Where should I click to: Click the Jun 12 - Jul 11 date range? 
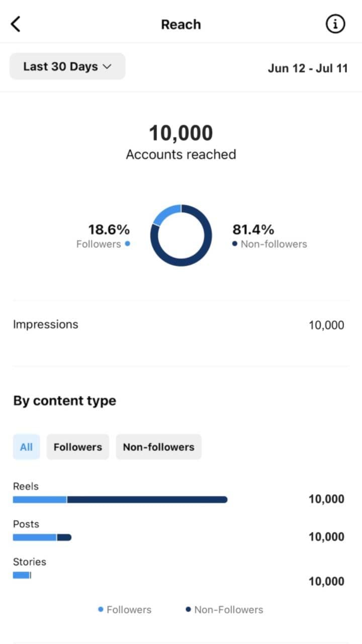click(x=308, y=68)
